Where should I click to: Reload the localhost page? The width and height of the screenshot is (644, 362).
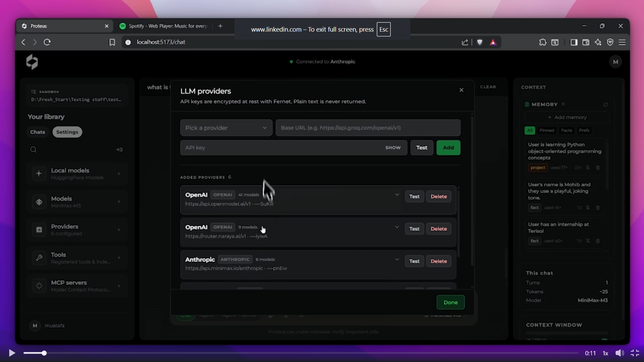pos(47,42)
